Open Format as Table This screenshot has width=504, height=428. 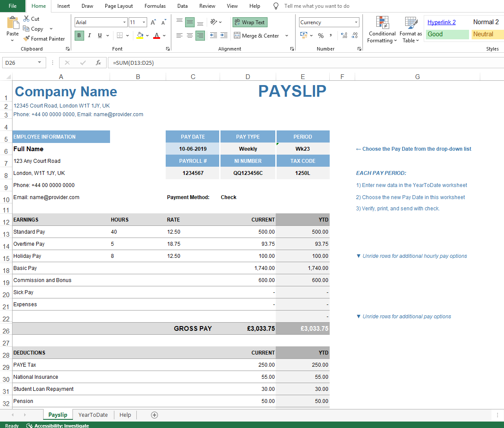(x=410, y=30)
